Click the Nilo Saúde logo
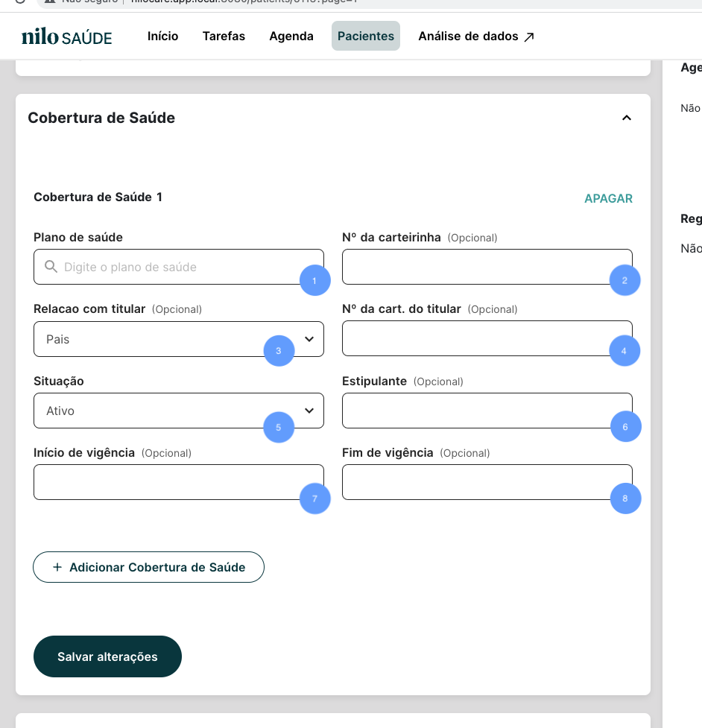Viewport: 702px width, 728px height. click(67, 37)
